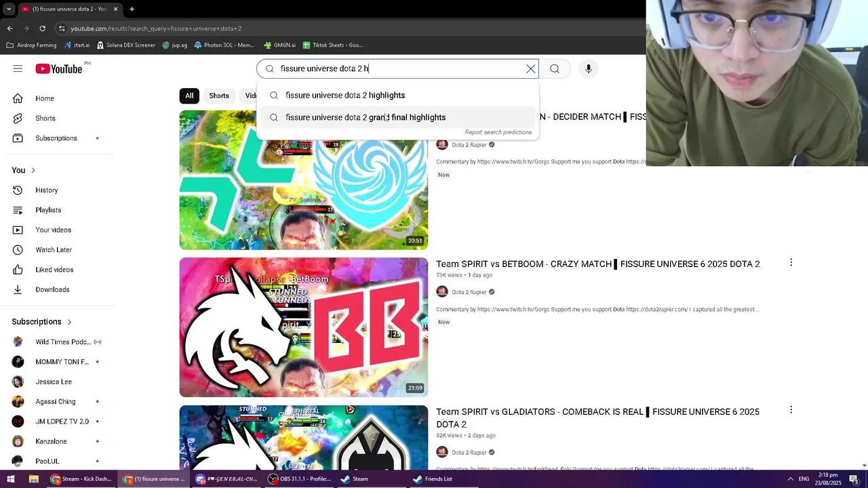Screen dimensions: 868x488
Task: Show hidden system tray icons
Action: click(790, 479)
